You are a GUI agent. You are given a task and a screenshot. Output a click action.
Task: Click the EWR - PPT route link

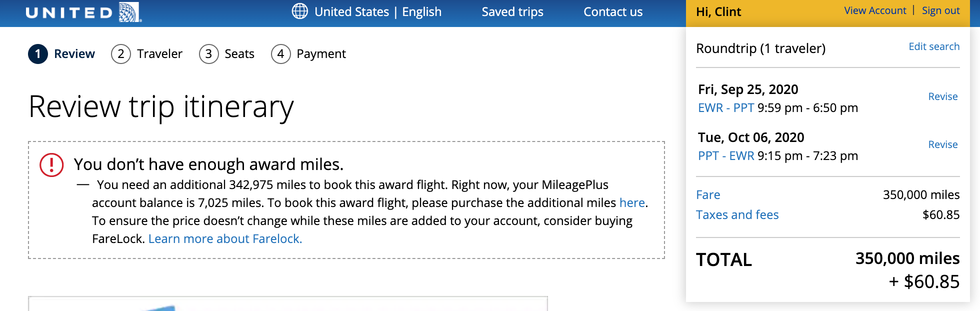point(726,107)
